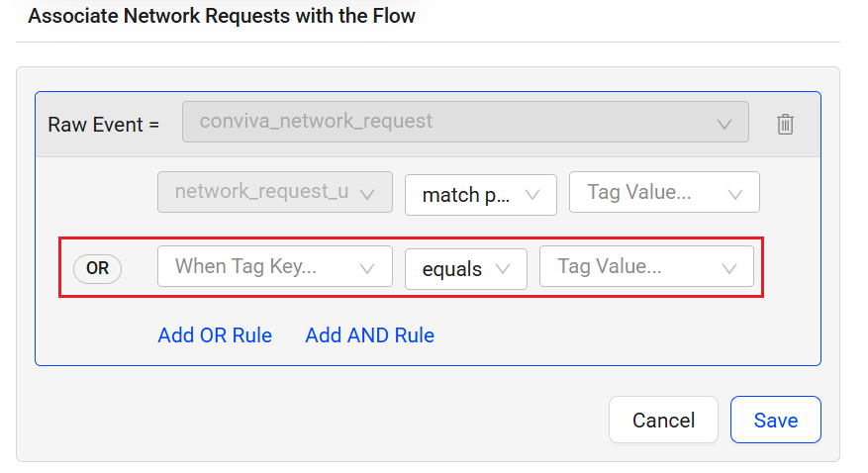Click chevron in Tag Value beside 'equals'

pyautogui.click(x=729, y=268)
